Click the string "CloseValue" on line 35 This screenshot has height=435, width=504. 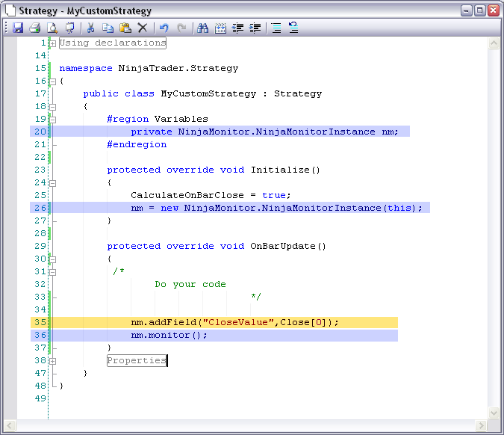pos(238,322)
